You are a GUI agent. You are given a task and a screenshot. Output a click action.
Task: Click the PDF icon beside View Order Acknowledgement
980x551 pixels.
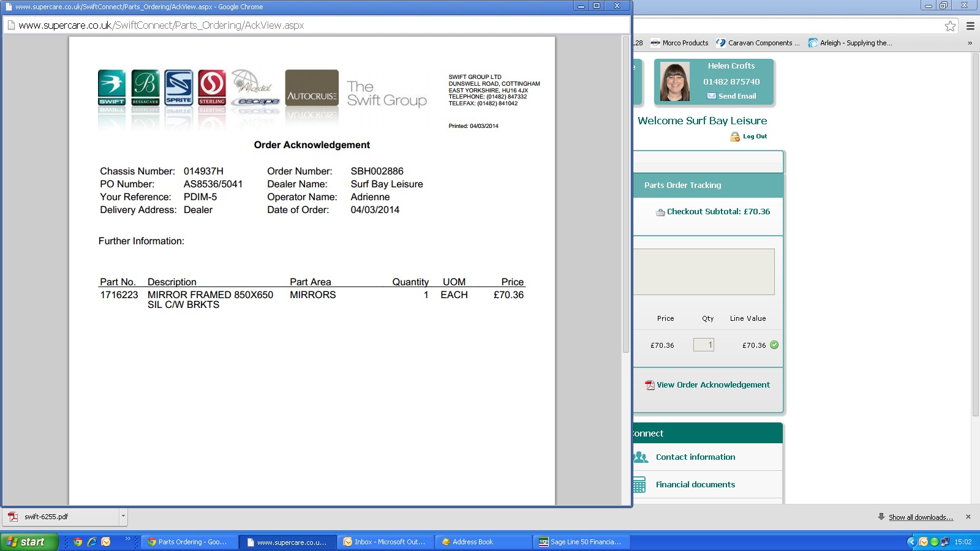coord(650,385)
